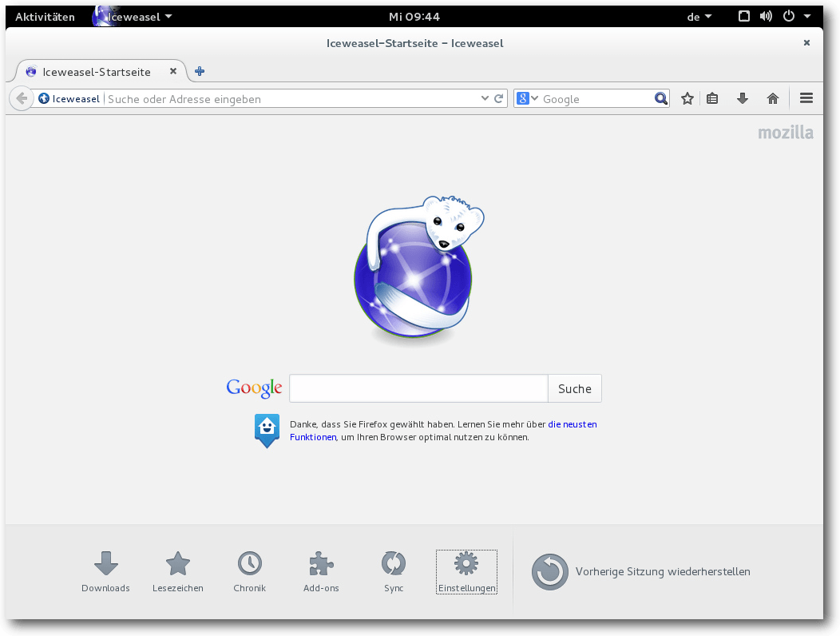Open Sync shortcut
The width and height of the screenshot is (840, 636).
tap(394, 571)
